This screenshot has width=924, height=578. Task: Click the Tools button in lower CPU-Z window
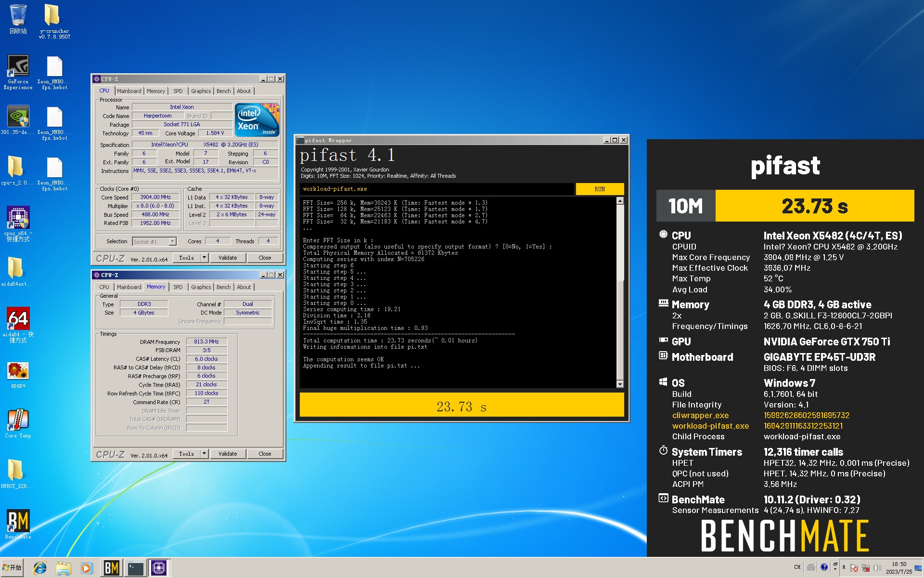pyautogui.click(x=186, y=454)
